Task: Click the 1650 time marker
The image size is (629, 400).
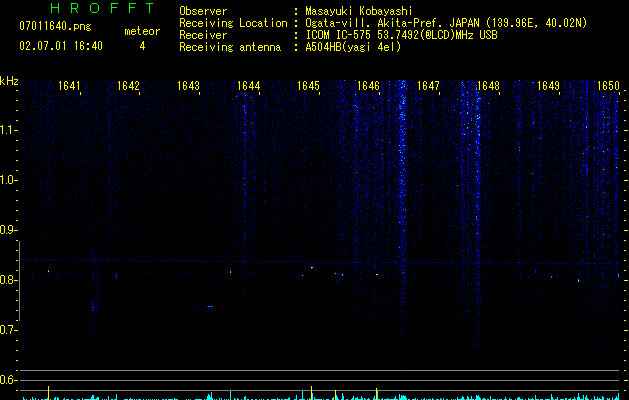Action: click(x=609, y=86)
